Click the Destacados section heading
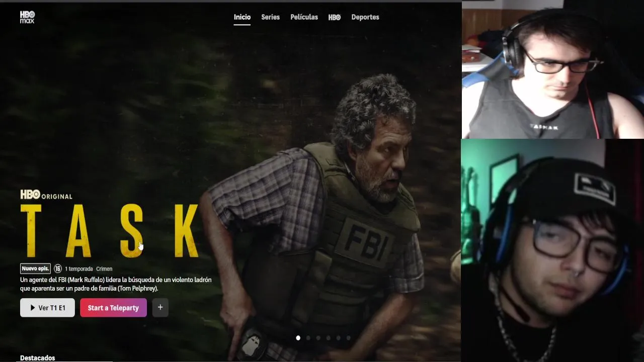The image size is (644, 362). (x=38, y=358)
